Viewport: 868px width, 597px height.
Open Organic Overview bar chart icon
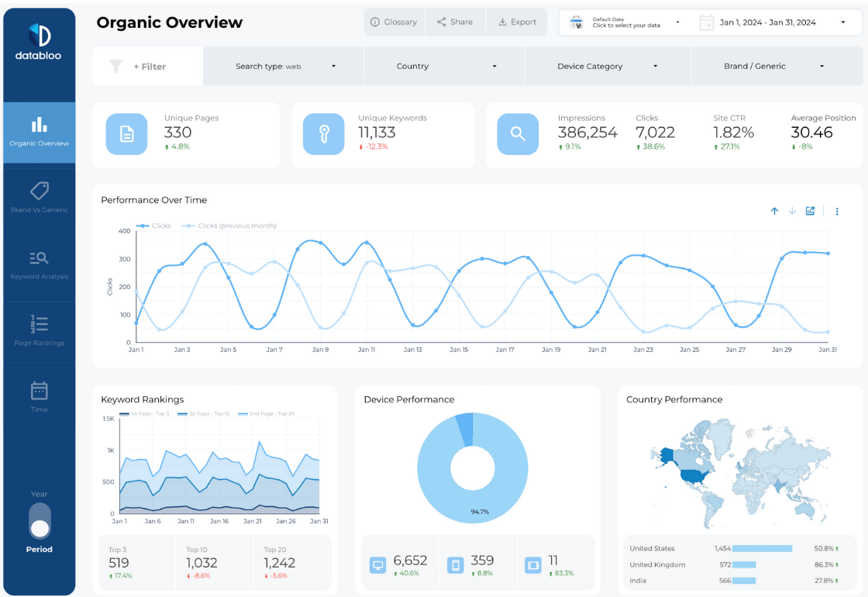tap(40, 125)
